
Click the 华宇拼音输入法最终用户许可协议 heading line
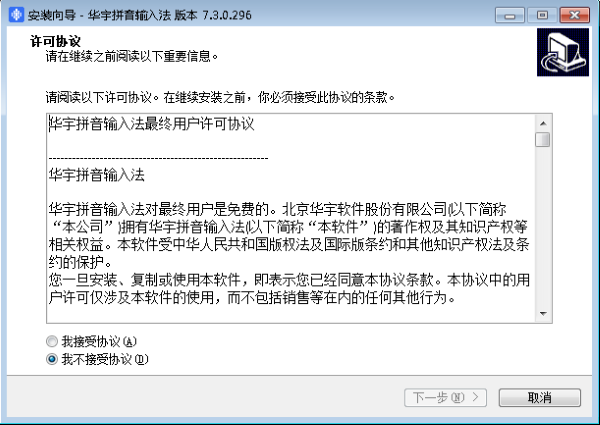point(152,124)
